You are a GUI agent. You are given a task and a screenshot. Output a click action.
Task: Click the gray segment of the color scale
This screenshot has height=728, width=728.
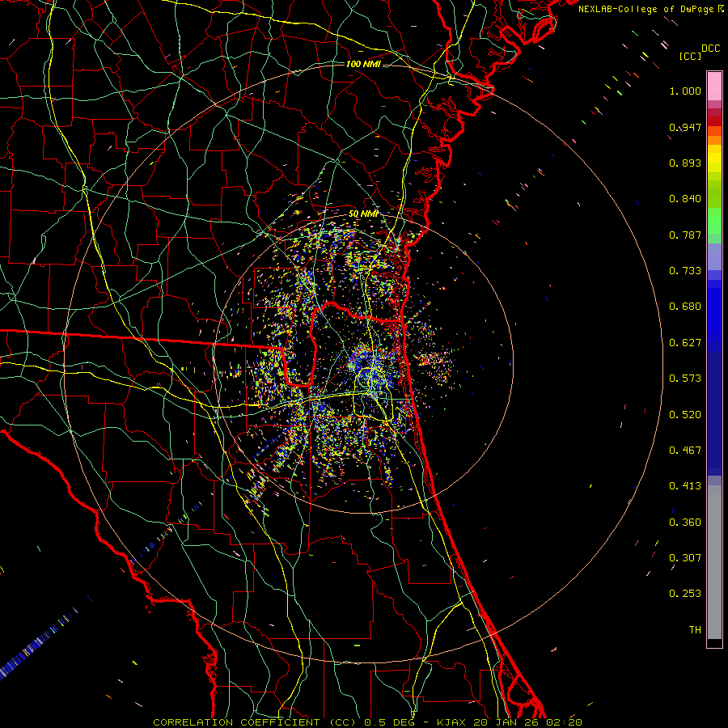(x=714, y=562)
